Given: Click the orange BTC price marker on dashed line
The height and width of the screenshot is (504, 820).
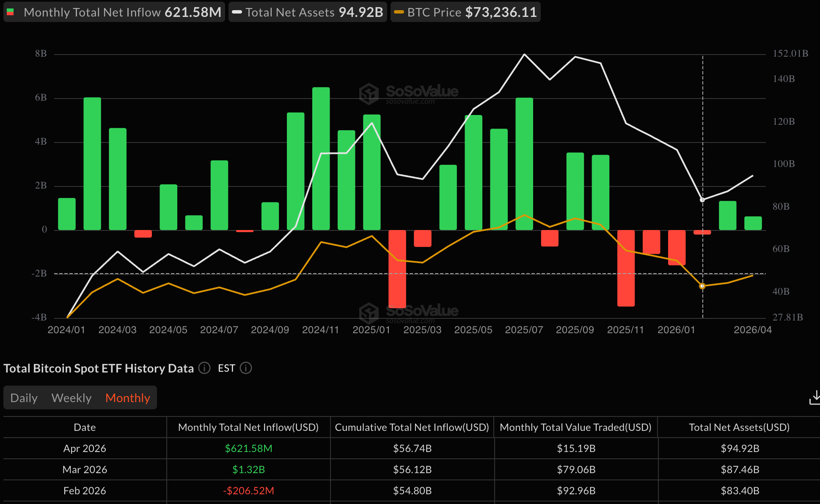Looking at the screenshot, I should click(x=702, y=286).
